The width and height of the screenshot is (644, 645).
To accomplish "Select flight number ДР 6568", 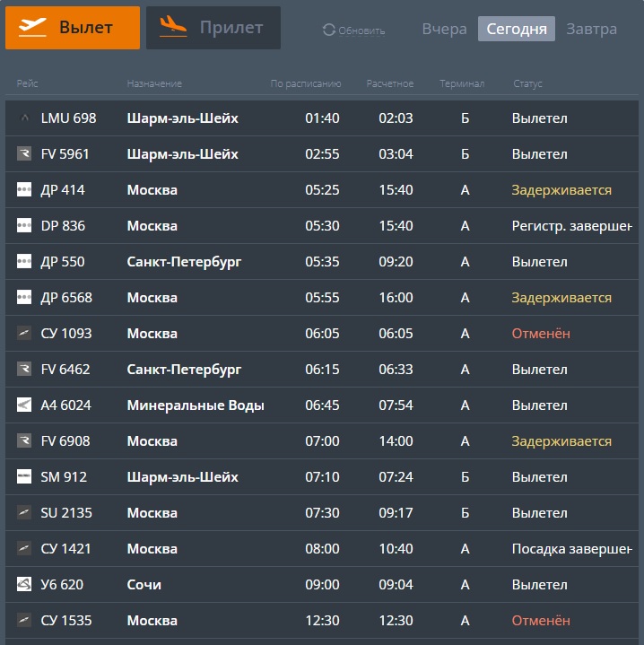I will click(x=66, y=298).
